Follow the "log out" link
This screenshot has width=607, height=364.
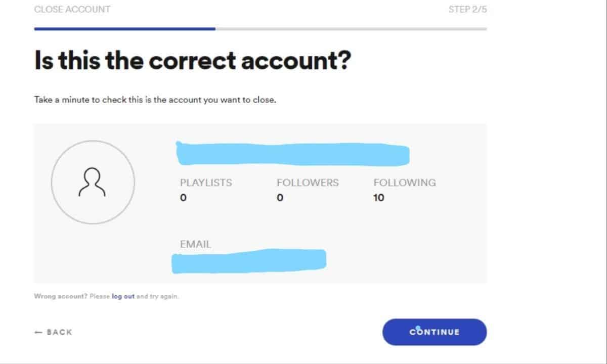point(123,296)
